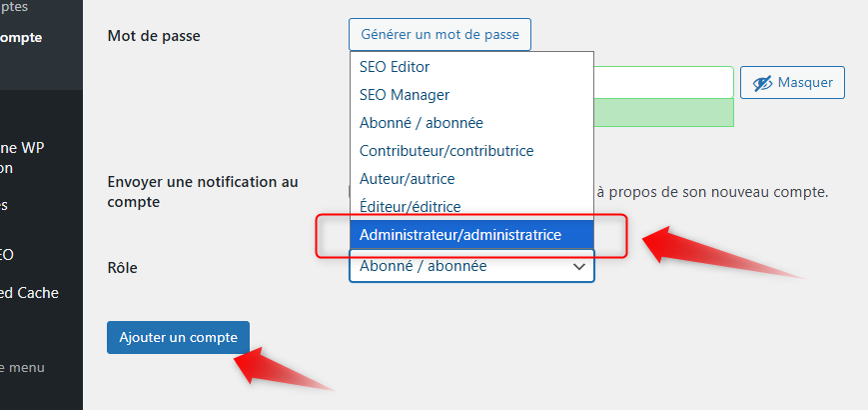Click the Générer un mot de passe button
Screen dimensions: 868x410
coord(439,34)
